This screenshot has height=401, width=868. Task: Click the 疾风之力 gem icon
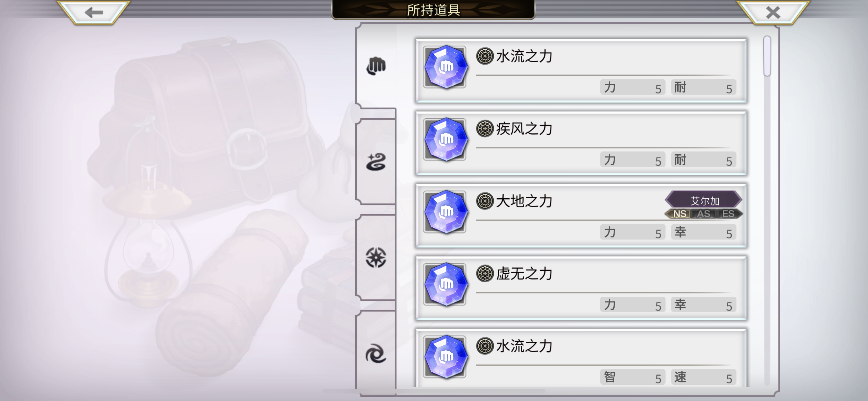tap(445, 139)
